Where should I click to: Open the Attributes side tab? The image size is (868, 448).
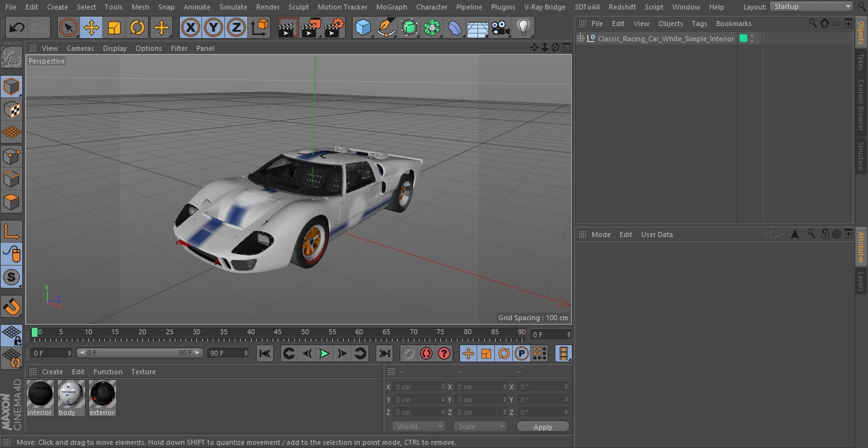861,248
